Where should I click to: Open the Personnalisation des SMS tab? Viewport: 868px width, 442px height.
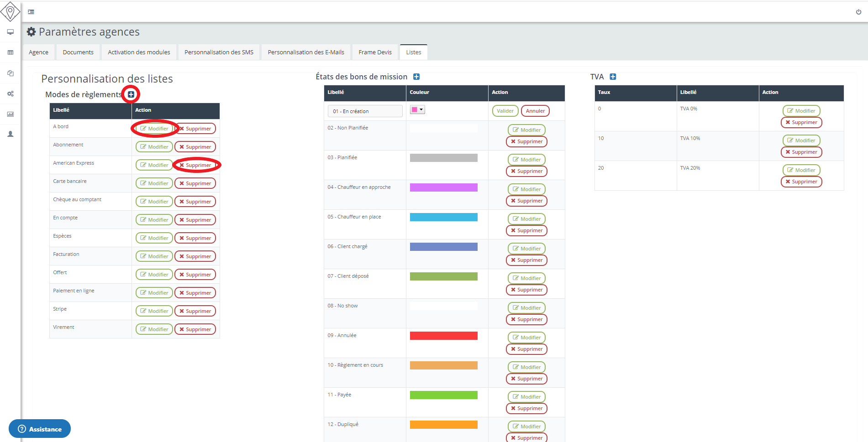pyautogui.click(x=219, y=52)
